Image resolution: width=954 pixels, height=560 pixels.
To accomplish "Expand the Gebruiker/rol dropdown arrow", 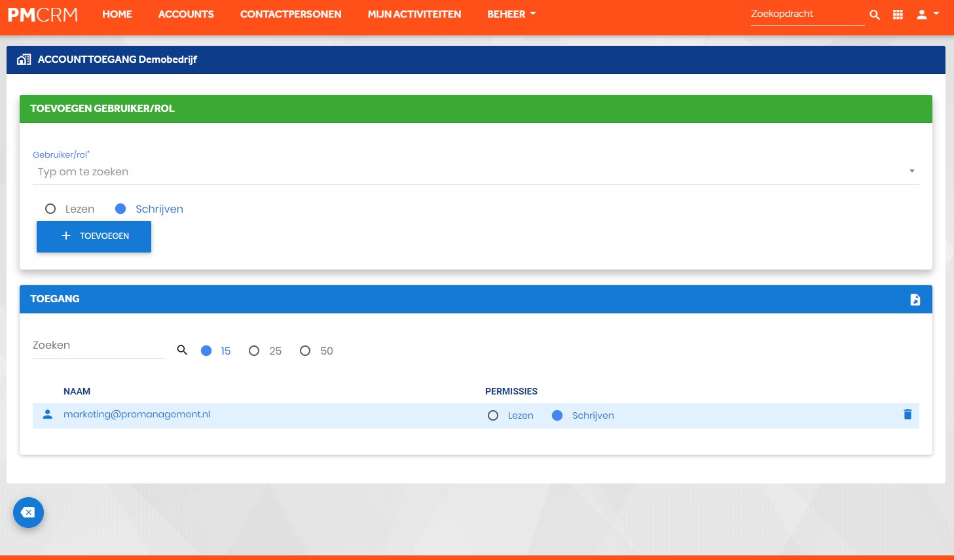I will pyautogui.click(x=911, y=171).
